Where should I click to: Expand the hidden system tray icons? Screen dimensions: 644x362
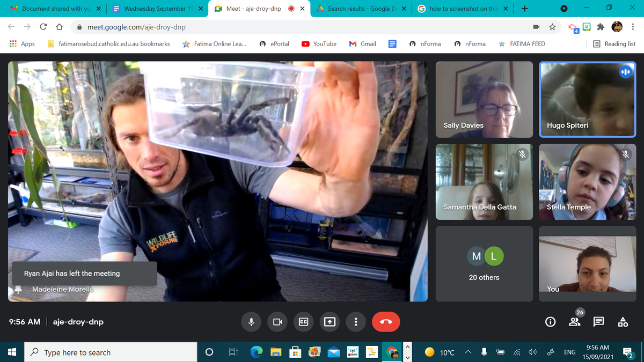[x=468, y=352]
